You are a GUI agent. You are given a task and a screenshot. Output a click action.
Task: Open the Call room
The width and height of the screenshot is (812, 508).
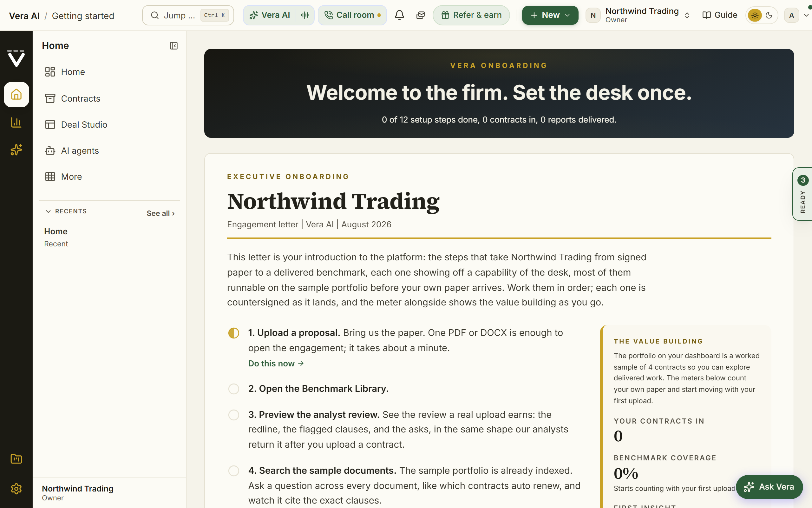click(x=352, y=15)
